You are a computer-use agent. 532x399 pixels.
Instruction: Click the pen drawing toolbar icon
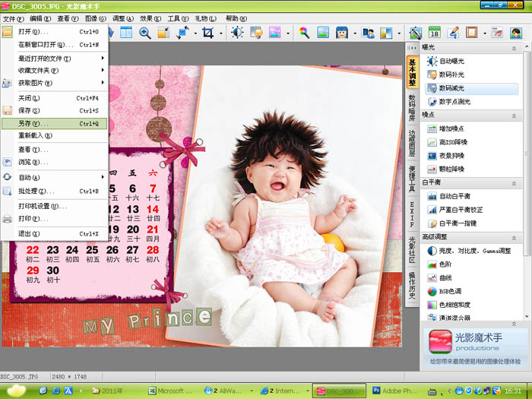[x=416, y=33]
